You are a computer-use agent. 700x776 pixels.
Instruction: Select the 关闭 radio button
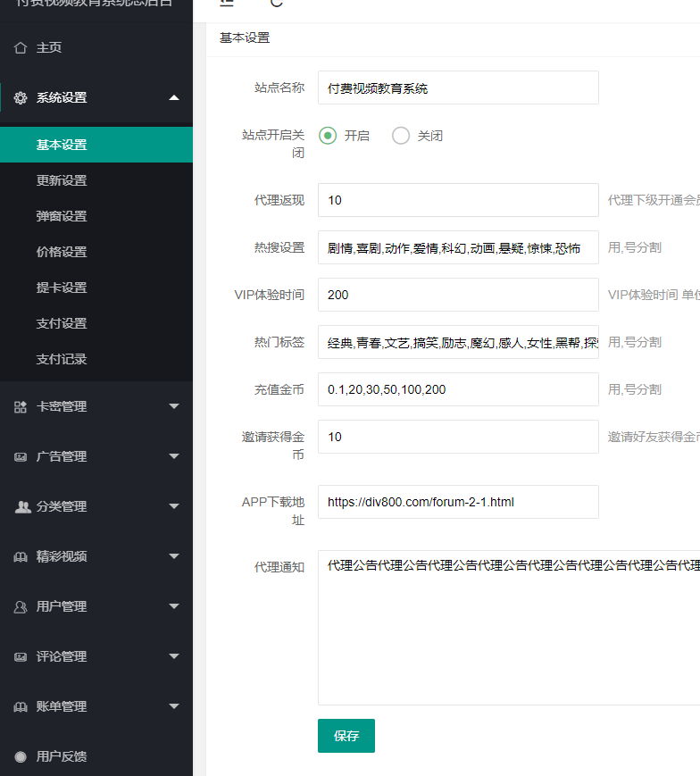(x=401, y=136)
